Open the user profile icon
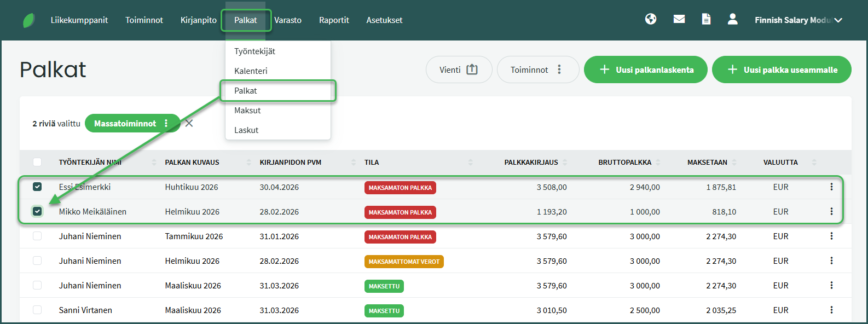868x324 pixels. click(x=733, y=20)
